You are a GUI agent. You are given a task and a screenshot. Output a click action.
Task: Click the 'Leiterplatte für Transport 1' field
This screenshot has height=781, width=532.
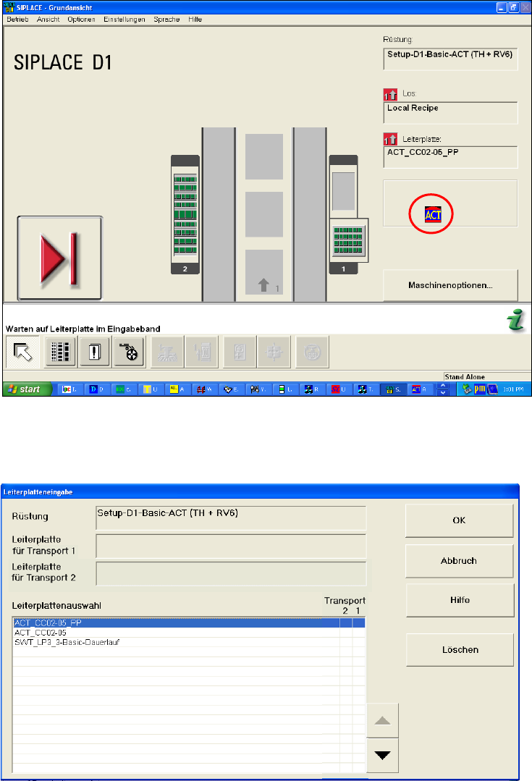point(231,546)
